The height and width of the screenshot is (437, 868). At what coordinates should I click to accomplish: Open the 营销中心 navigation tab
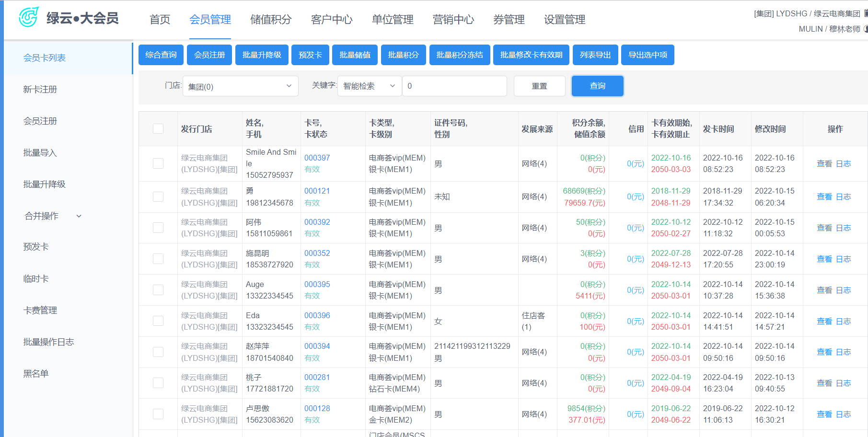click(x=453, y=20)
